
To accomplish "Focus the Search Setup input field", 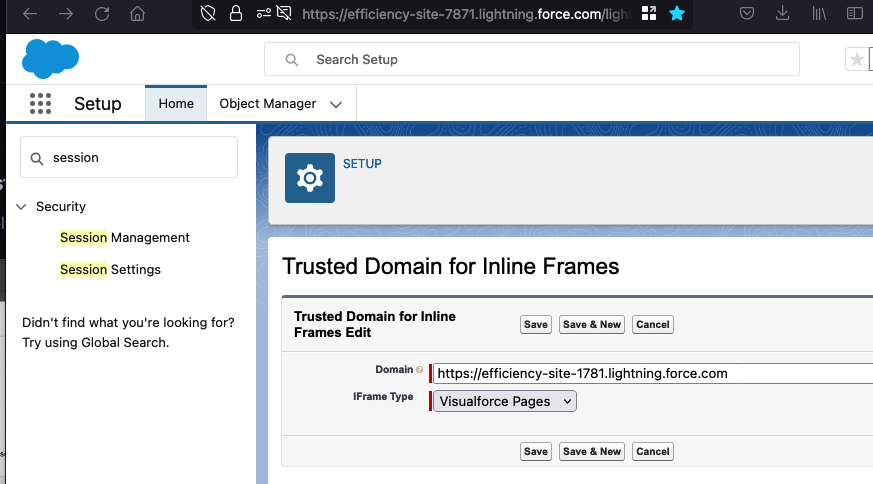I will (x=532, y=59).
